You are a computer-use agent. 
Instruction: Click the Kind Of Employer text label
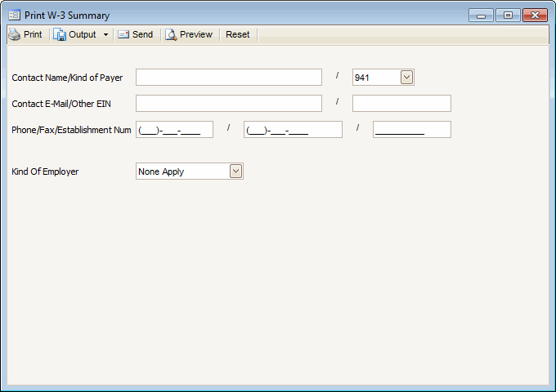[45, 171]
